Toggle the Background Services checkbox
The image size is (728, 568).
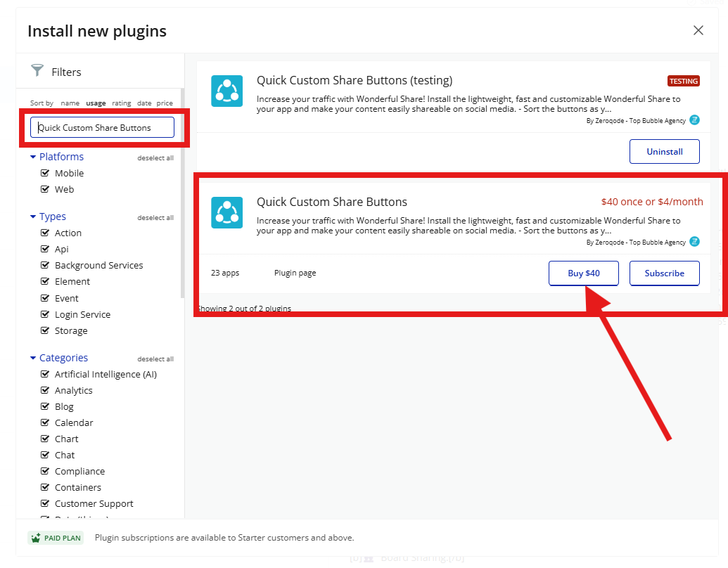click(45, 266)
